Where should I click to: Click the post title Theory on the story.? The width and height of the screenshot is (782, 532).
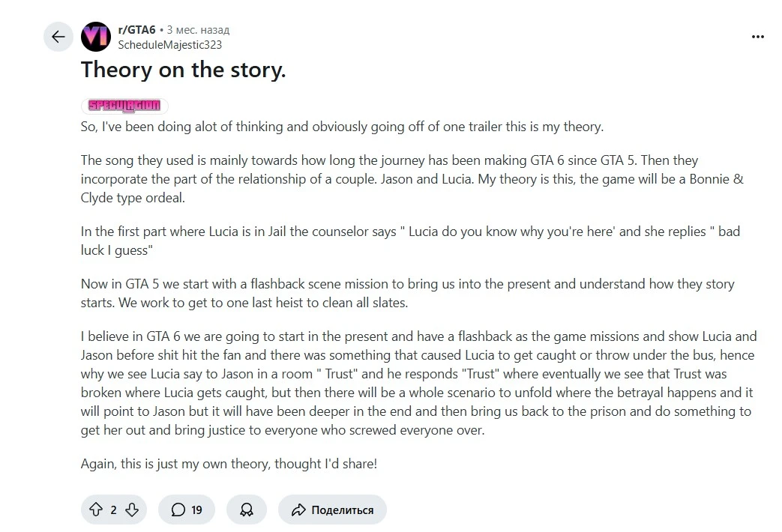(x=184, y=70)
